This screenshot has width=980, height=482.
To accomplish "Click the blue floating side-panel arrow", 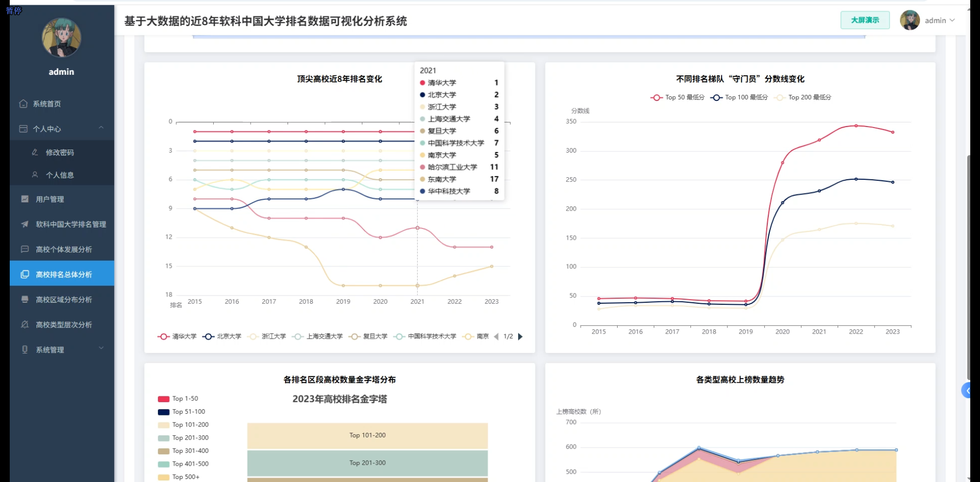I will [966, 391].
